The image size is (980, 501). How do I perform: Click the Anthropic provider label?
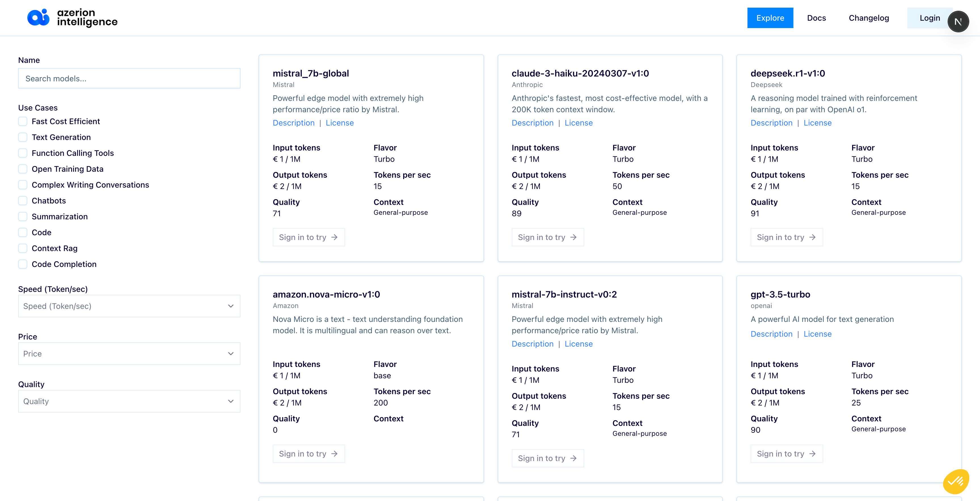tap(527, 85)
